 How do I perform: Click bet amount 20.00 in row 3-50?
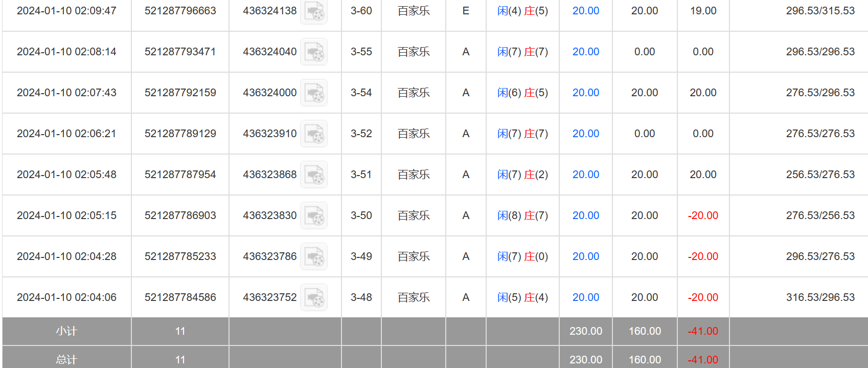[x=586, y=215]
